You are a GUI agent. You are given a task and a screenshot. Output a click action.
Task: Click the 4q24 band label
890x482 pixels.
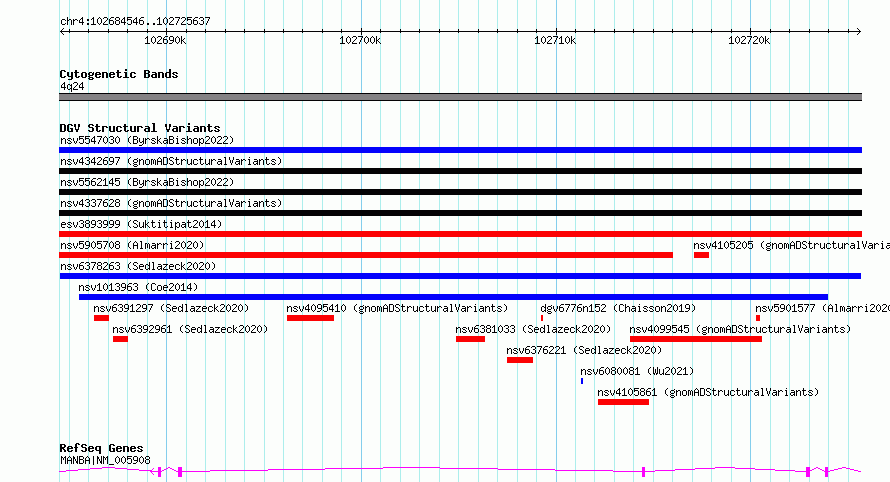coord(72,86)
